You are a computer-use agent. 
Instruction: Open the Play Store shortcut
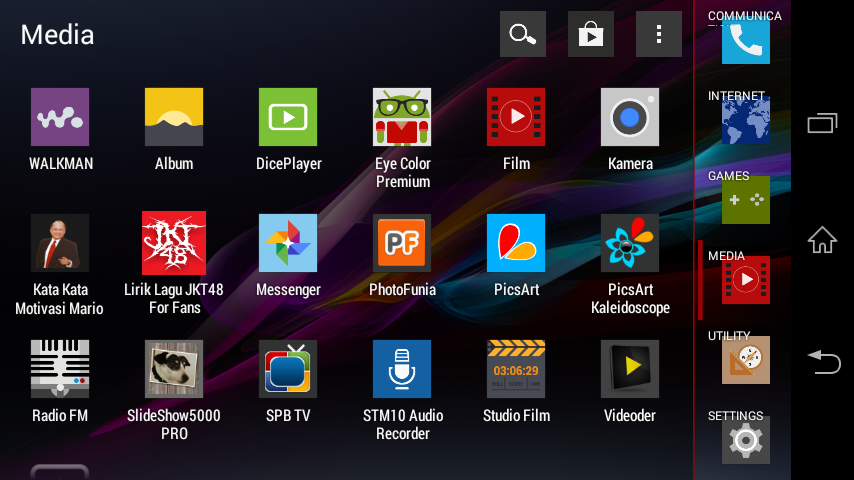pyautogui.click(x=591, y=34)
